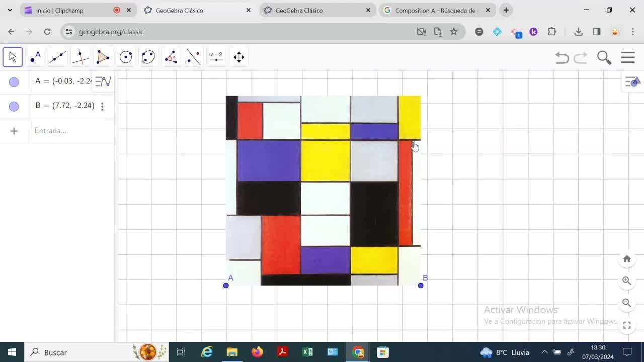Open the graphics style bar toggle
This screenshot has height=362, width=644.
[x=632, y=81]
